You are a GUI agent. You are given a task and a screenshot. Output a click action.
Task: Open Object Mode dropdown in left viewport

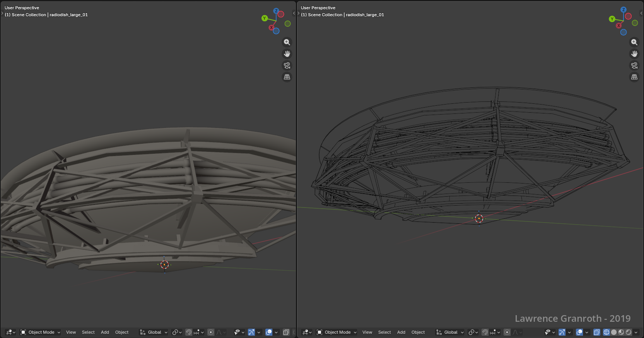click(41, 332)
